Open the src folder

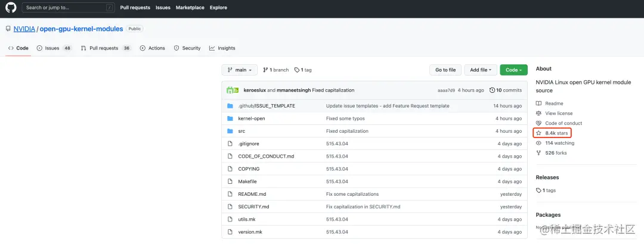pos(241,132)
